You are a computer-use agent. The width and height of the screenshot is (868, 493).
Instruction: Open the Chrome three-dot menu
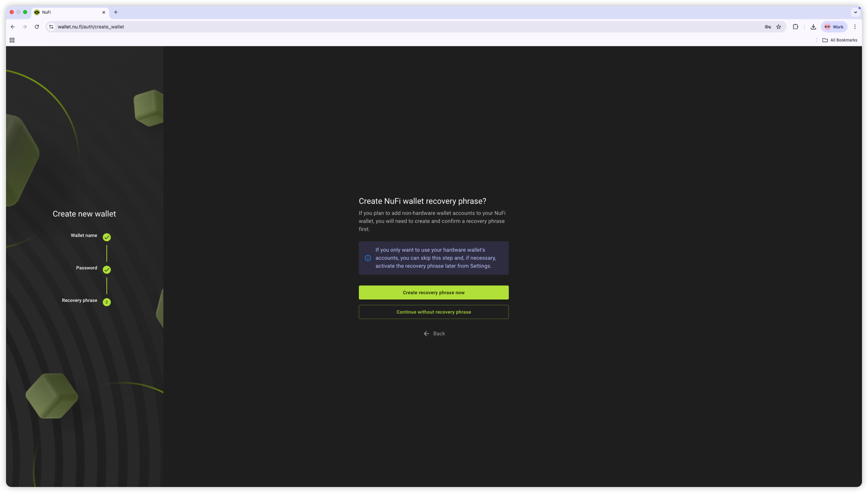pos(855,27)
